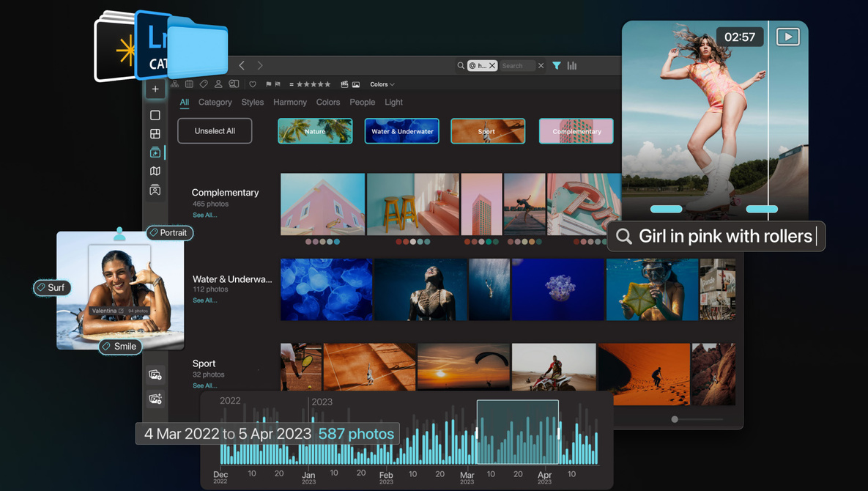The image size is (868, 491).
Task: Toggle the Complementary category chip
Action: 576,131
